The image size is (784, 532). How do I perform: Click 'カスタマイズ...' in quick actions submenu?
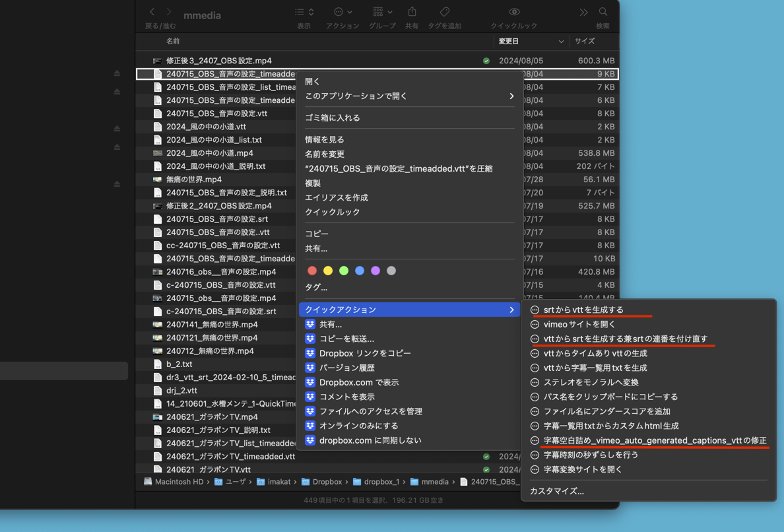pyautogui.click(x=557, y=491)
